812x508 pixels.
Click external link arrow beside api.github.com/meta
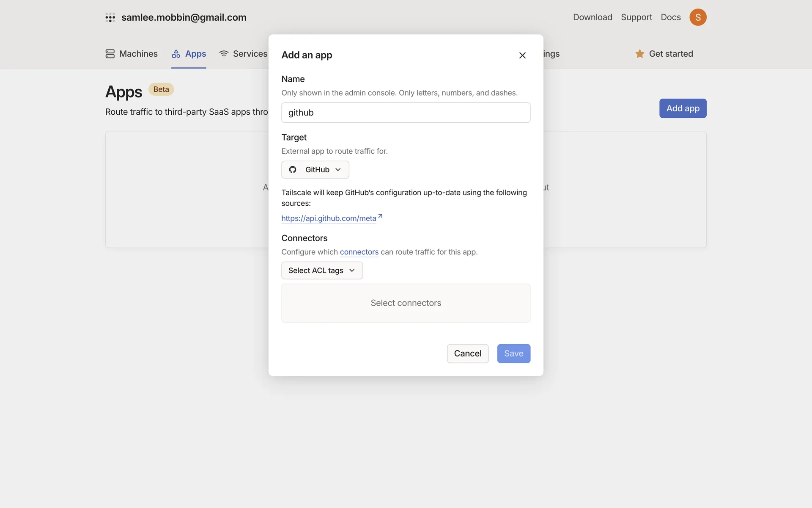tap(380, 216)
